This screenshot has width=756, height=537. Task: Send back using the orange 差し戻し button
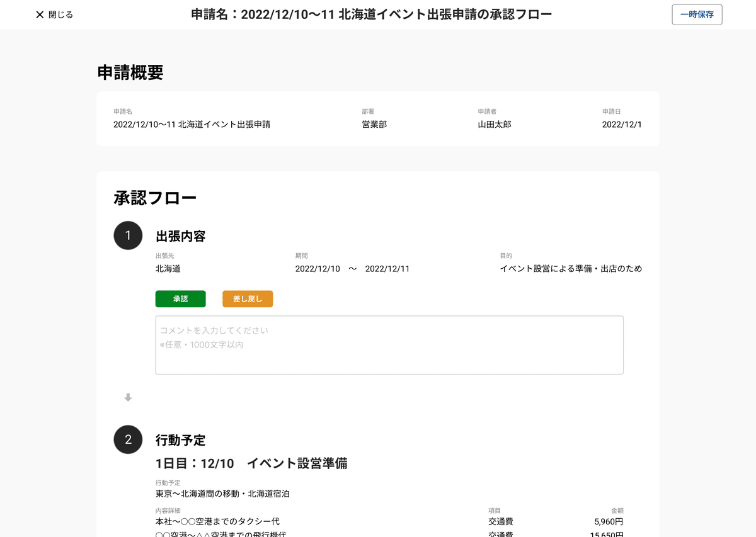[x=248, y=299]
